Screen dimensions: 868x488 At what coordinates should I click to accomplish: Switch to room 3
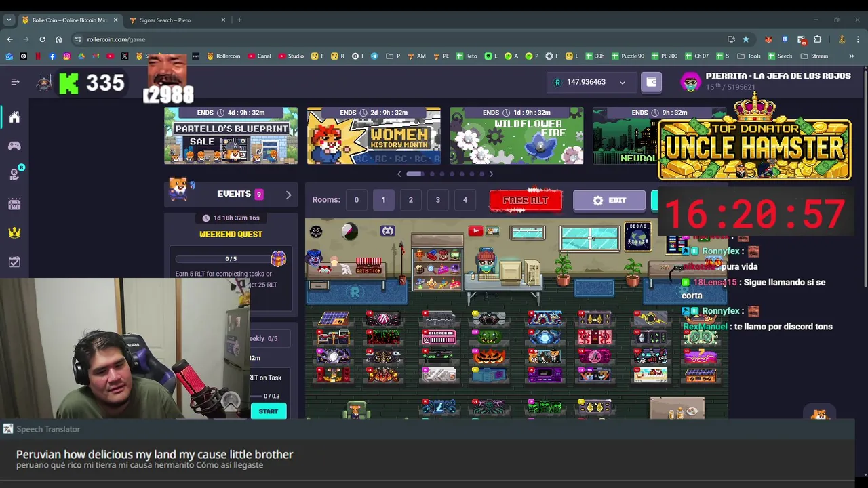coord(437,200)
